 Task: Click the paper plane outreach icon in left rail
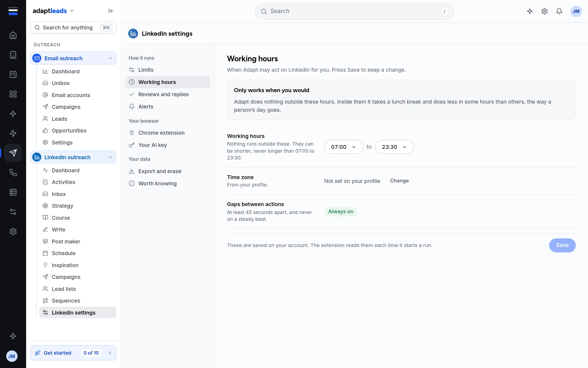point(13,153)
